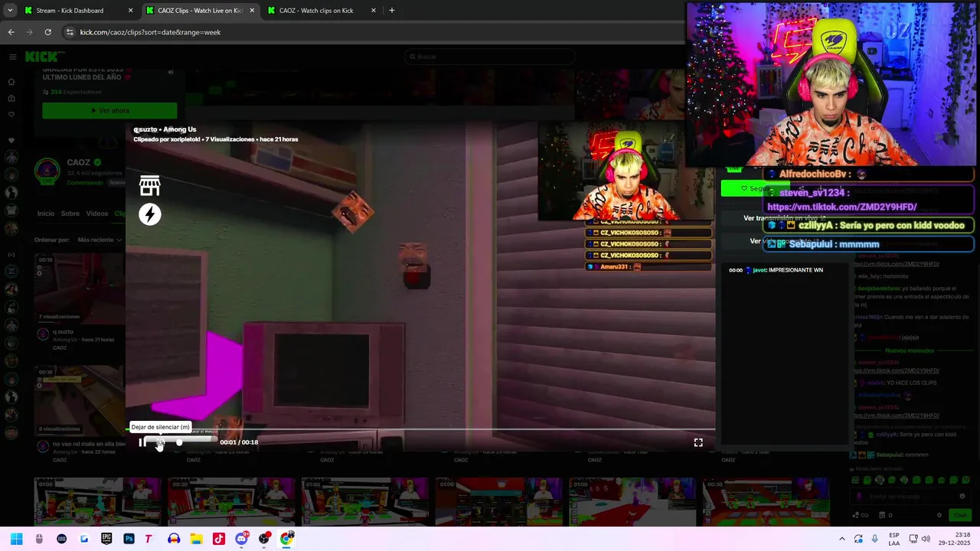This screenshot has width=980, height=551.
Task: Open the ESP LAA language switcher
Action: pos(894,539)
